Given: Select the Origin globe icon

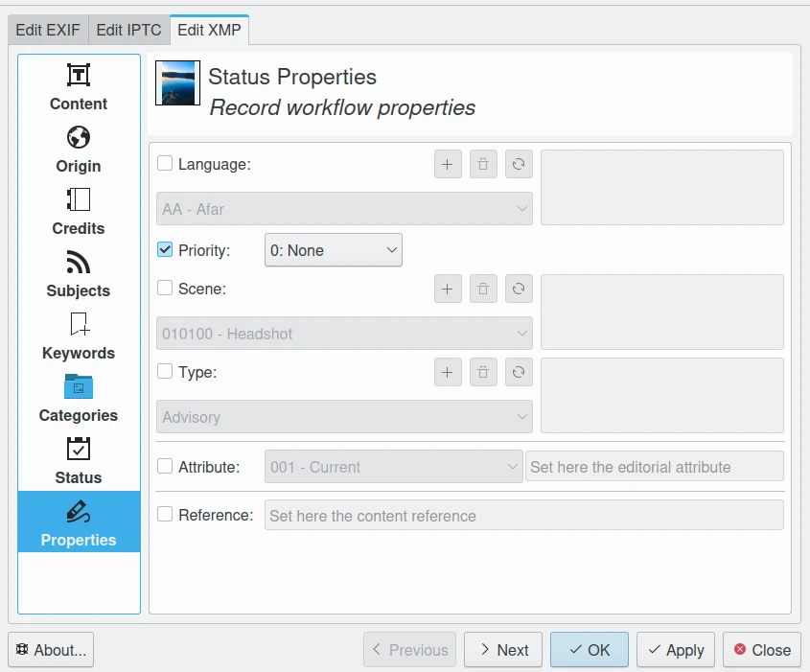Looking at the screenshot, I should click(x=79, y=138).
